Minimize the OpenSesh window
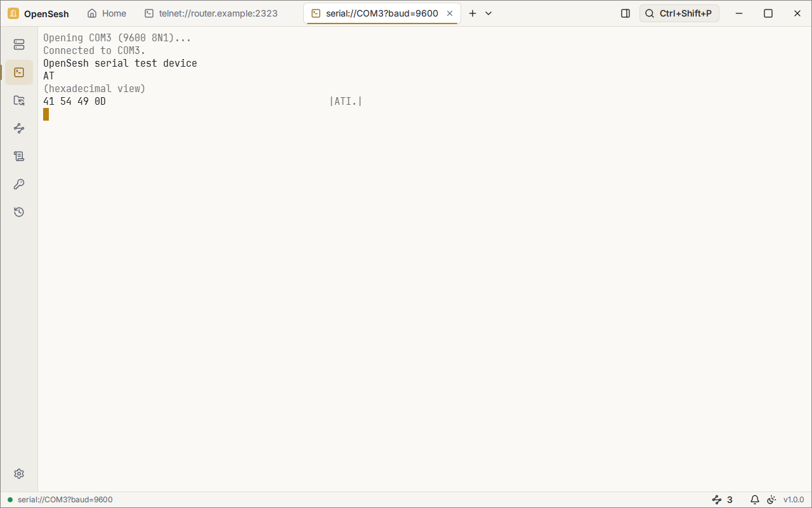Viewport: 812px width, 508px height. [x=739, y=13]
